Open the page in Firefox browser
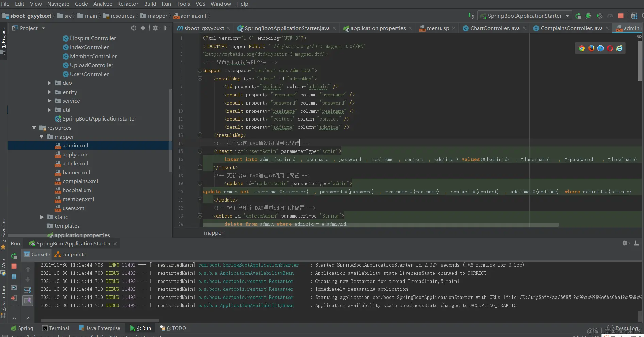The height and width of the screenshot is (337, 644). click(x=591, y=48)
